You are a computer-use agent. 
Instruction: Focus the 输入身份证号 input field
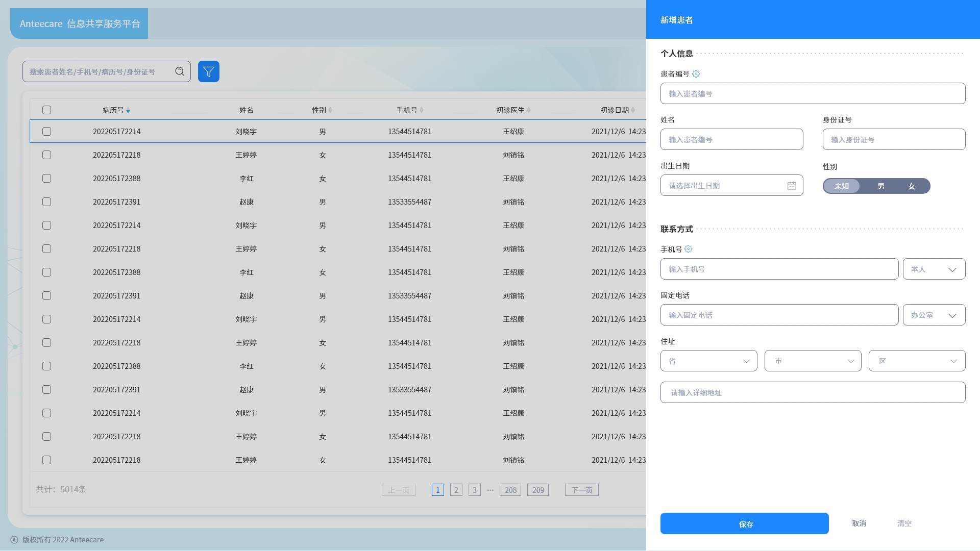[894, 140]
